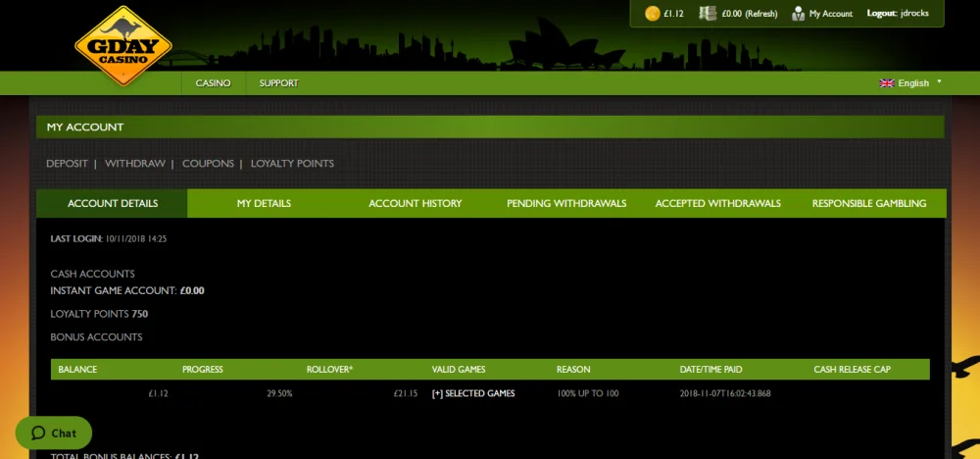This screenshot has width=980, height=459.
Task: Click the £1.12 balance cell in table
Action: (x=158, y=394)
